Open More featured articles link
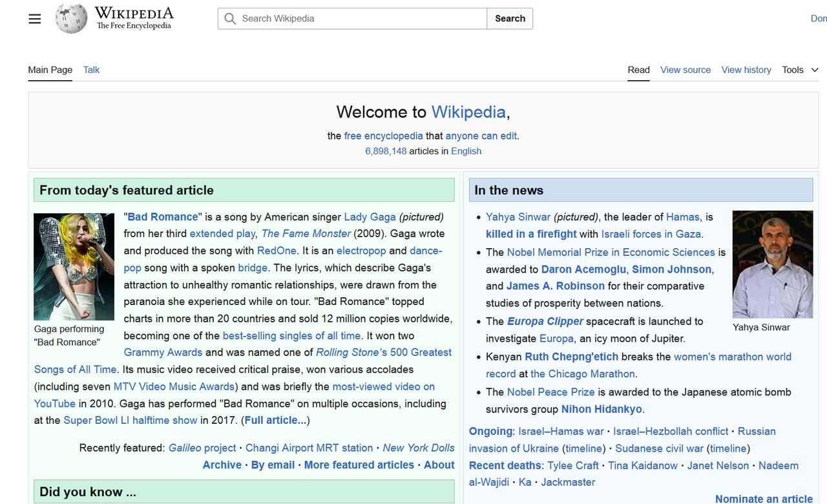This screenshot has width=827, height=504. (359, 465)
